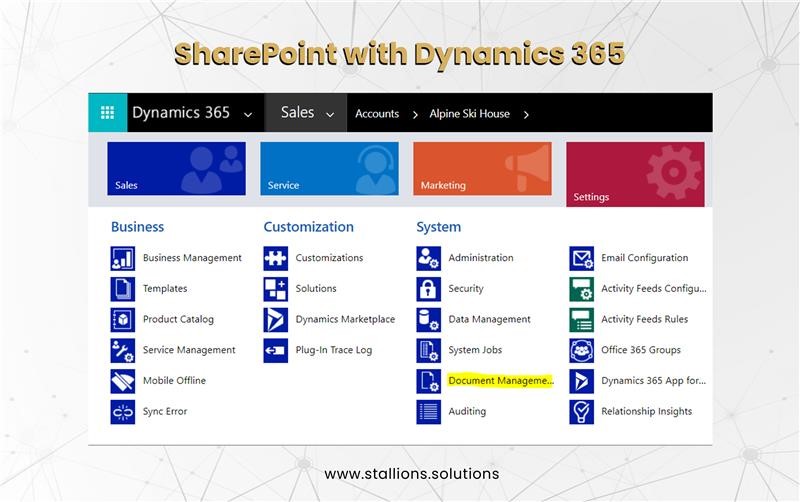The width and height of the screenshot is (800, 502).
Task: Open the Accounts breadcrumb
Action: [x=377, y=114]
